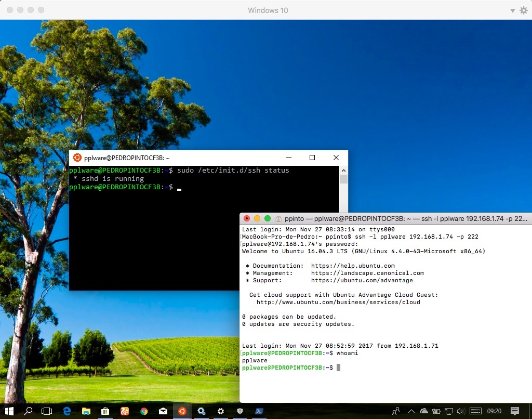Open Microsoft Edge from the taskbar
This screenshot has width=532, height=419.
click(66, 411)
